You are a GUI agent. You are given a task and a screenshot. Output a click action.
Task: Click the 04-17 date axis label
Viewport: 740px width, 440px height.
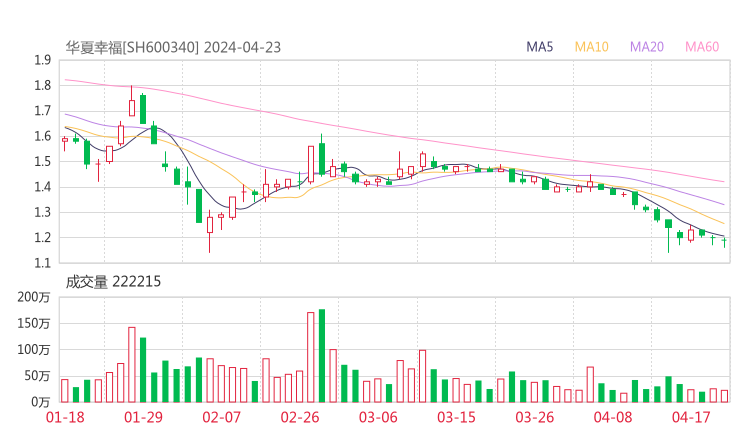pyautogui.click(x=691, y=417)
